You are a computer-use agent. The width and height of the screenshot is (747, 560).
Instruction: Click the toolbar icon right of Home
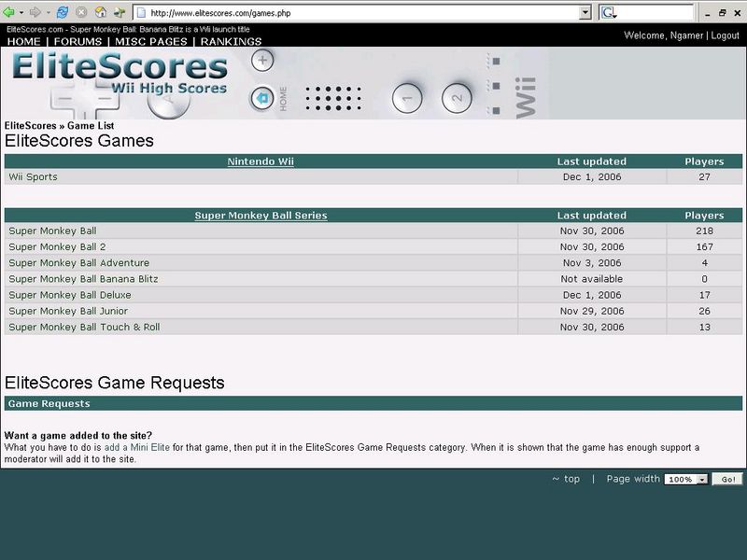120,12
